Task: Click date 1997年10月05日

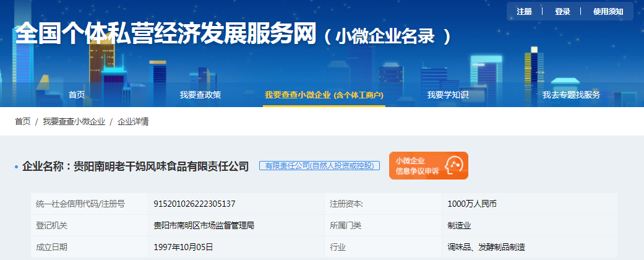Action: point(183,247)
